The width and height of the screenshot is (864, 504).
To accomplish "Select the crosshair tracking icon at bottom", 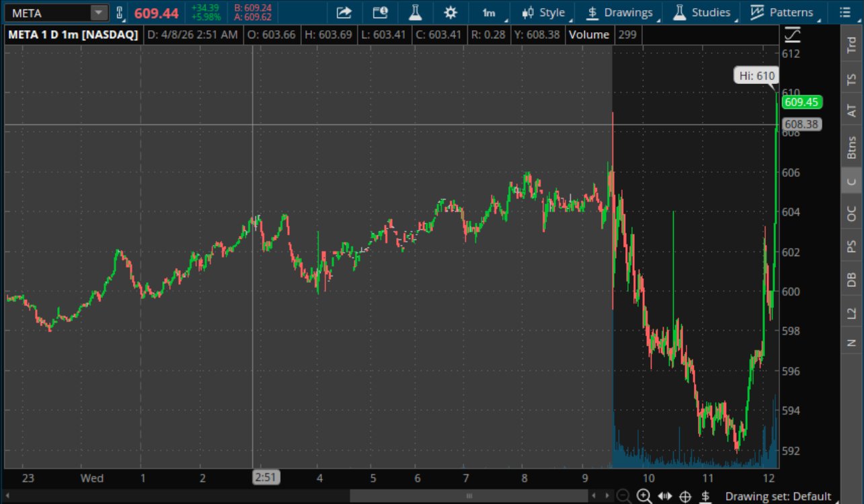I will [x=685, y=497].
